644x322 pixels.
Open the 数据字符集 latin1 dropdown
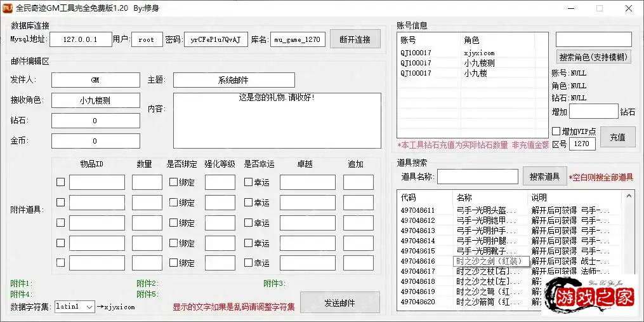89,307
